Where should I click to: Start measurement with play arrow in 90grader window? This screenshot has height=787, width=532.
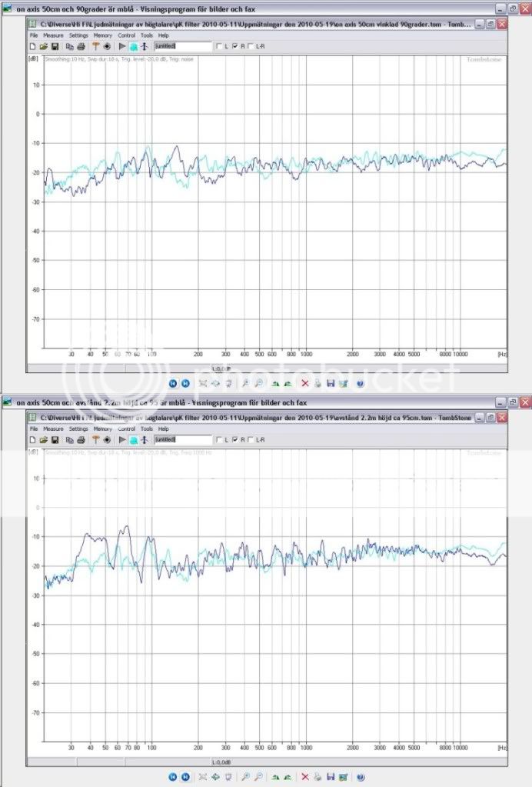click(122, 46)
